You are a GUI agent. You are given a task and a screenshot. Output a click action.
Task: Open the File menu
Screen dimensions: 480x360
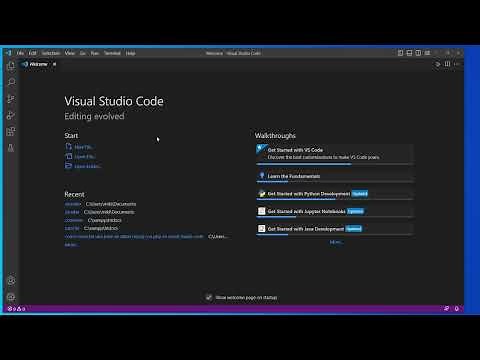pos(20,53)
